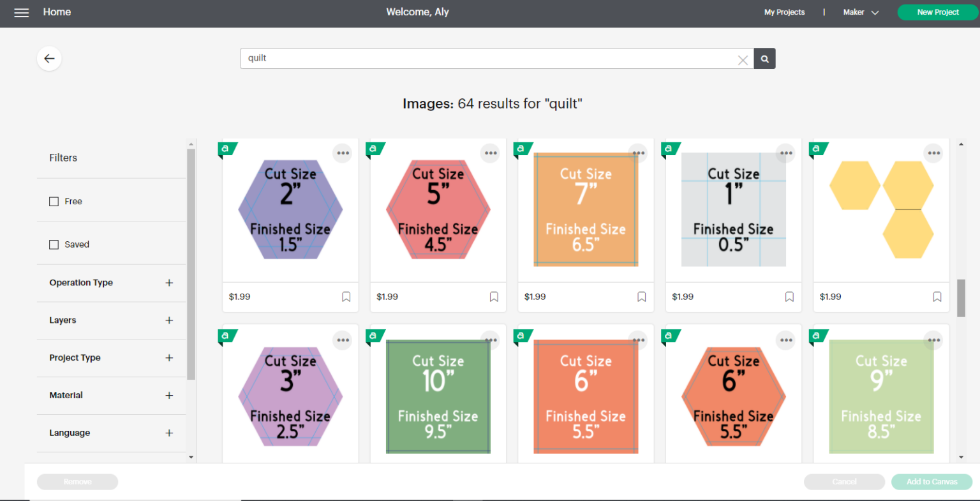This screenshot has height=501, width=980.
Task: Click in the quilt search field
Action: pyautogui.click(x=488, y=59)
